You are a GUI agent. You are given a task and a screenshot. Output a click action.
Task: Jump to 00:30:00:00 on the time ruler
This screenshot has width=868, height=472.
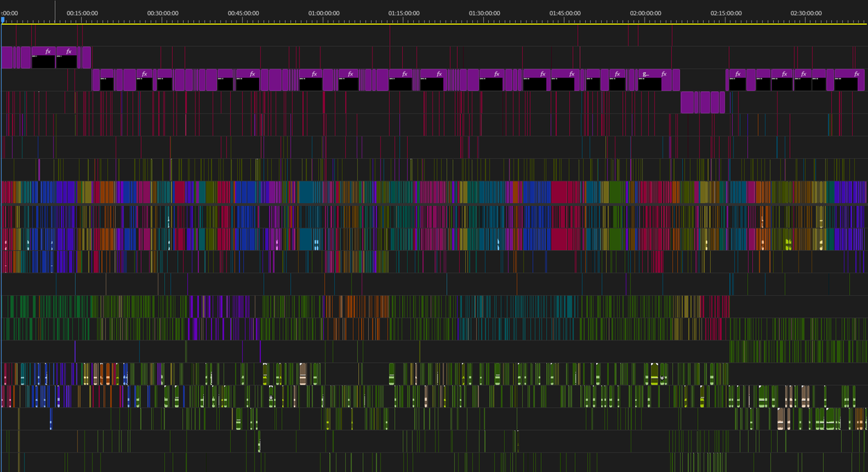tap(163, 13)
